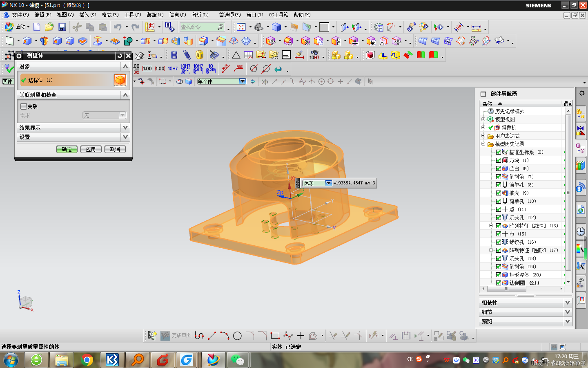Open the 编辑(E) menu
The height and width of the screenshot is (368, 588).
[43, 15]
